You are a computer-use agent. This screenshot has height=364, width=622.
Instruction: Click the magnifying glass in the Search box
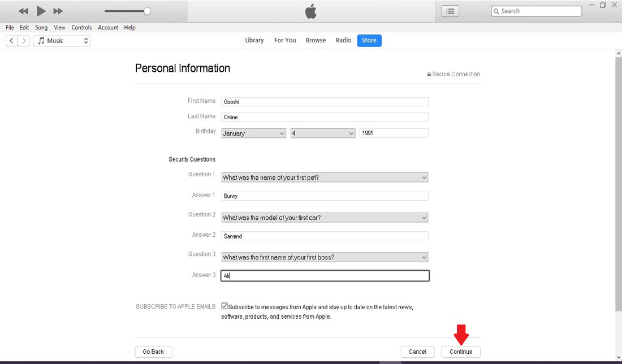[496, 11]
